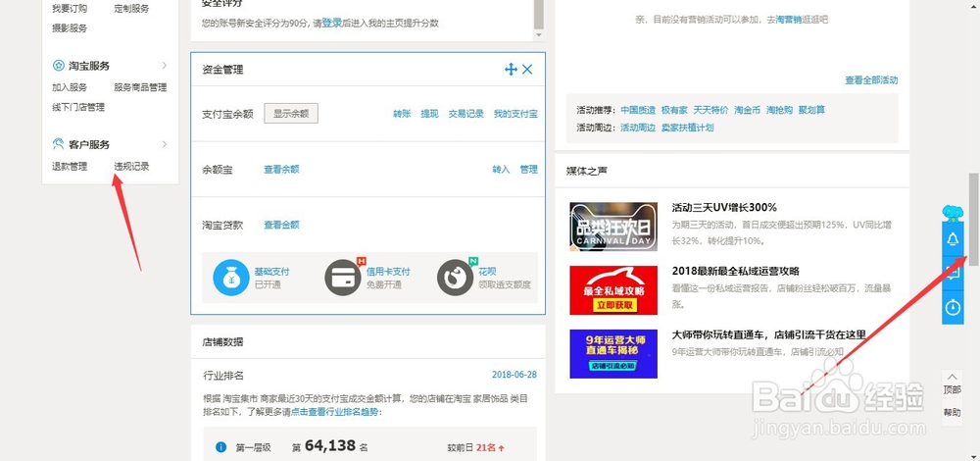Image resolution: width=980 pixels, height=461 pixels.
Task: Open article 活动三天UV增长300%
Action: pyautogui.click(x=724, y=207)
